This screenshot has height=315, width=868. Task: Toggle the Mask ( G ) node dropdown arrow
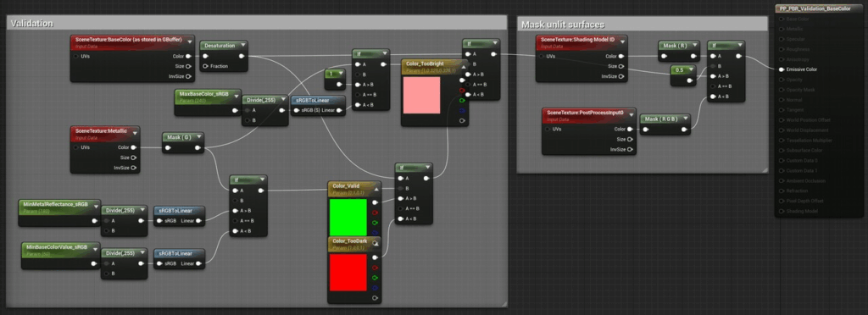(x=198, y=136)
